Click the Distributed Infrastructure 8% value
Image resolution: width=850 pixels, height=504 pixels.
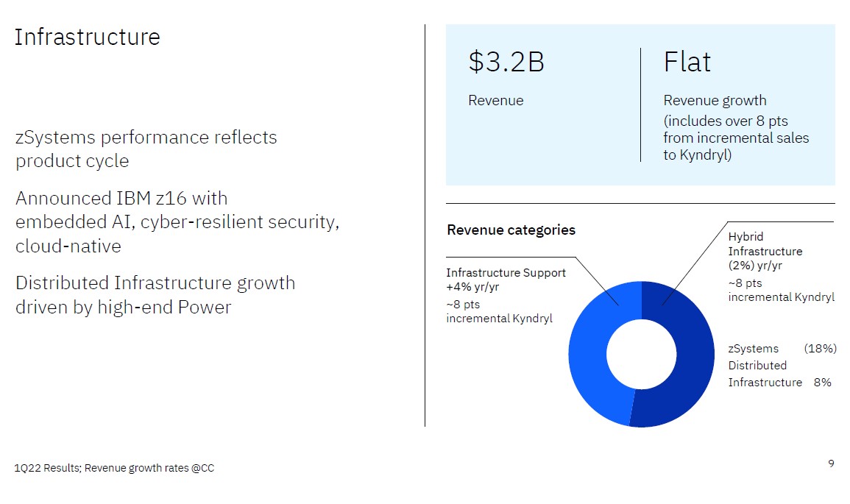coord(822,383)
